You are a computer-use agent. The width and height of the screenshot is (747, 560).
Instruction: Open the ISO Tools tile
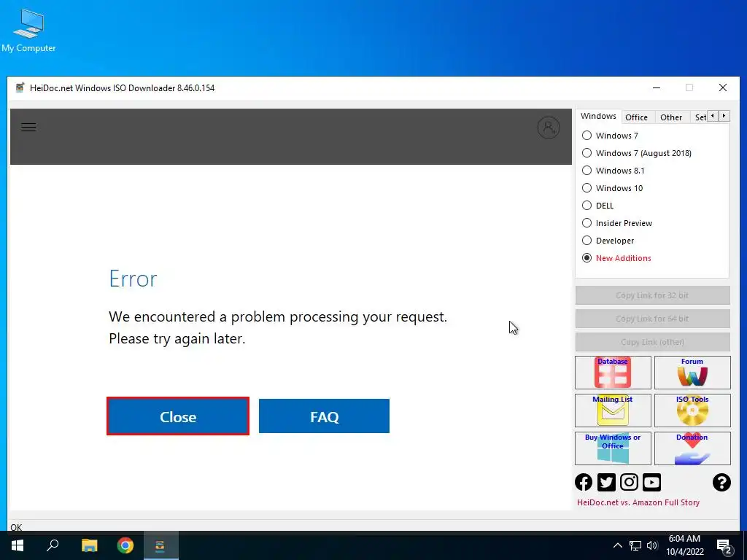pos(692,411)
